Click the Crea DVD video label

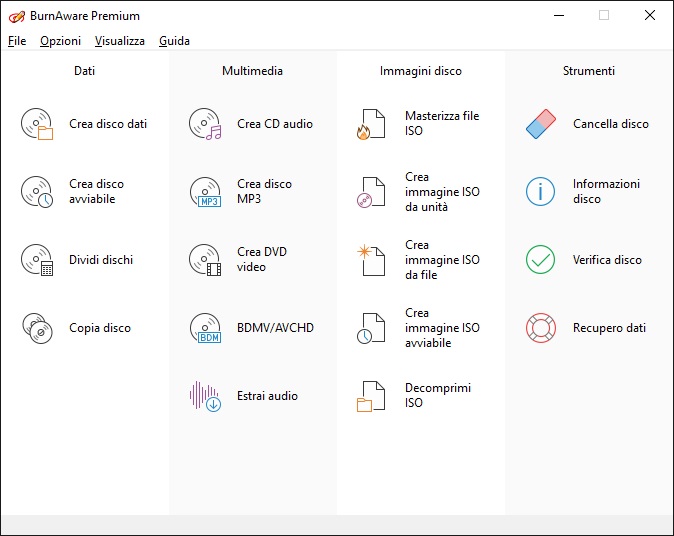click(x=264, y=260)
